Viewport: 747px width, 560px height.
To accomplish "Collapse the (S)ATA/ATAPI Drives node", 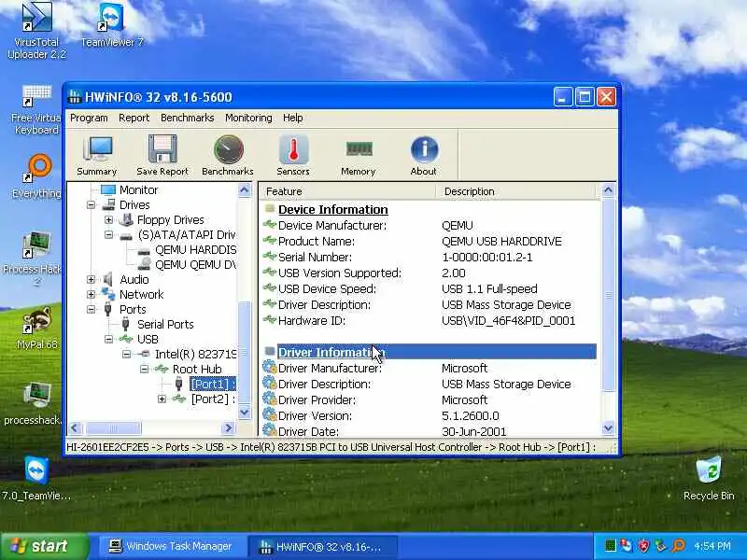I will click(x=108, y=235).
